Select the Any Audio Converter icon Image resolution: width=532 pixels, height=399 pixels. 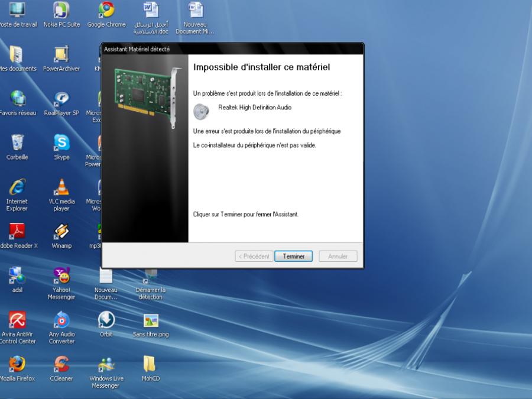pyautogui.click(x=61, y=320)
